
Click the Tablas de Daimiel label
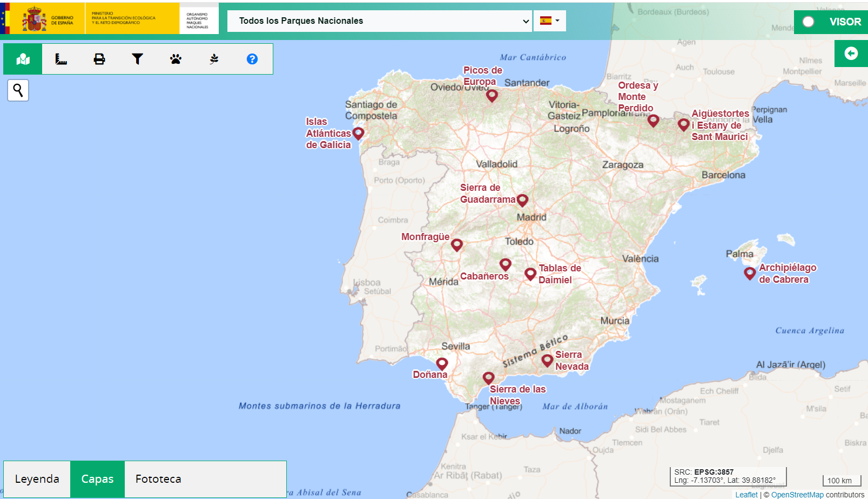[560, 274]
